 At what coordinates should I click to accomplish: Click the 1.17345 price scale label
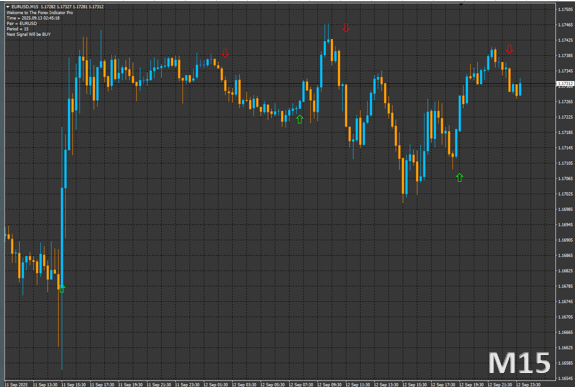[565, 71]
